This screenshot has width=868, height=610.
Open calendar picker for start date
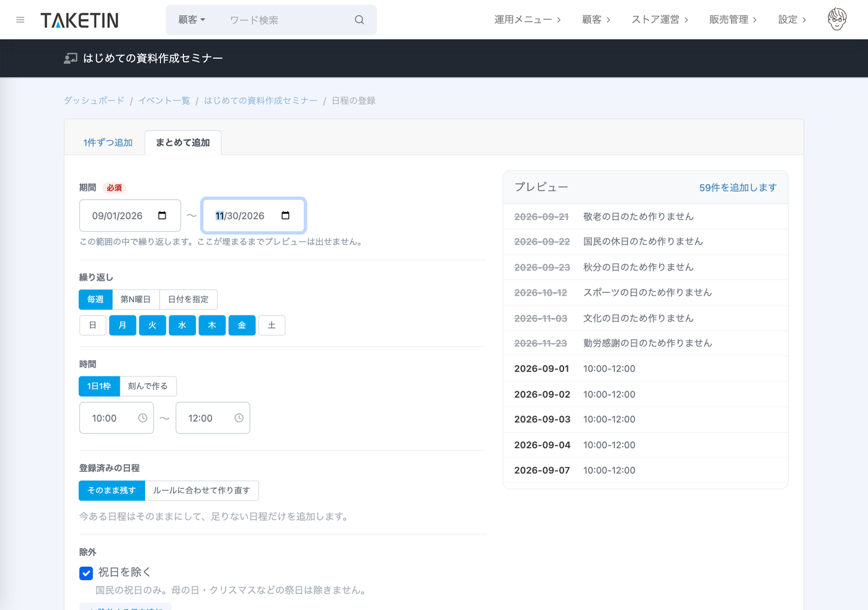coord(162,216)
